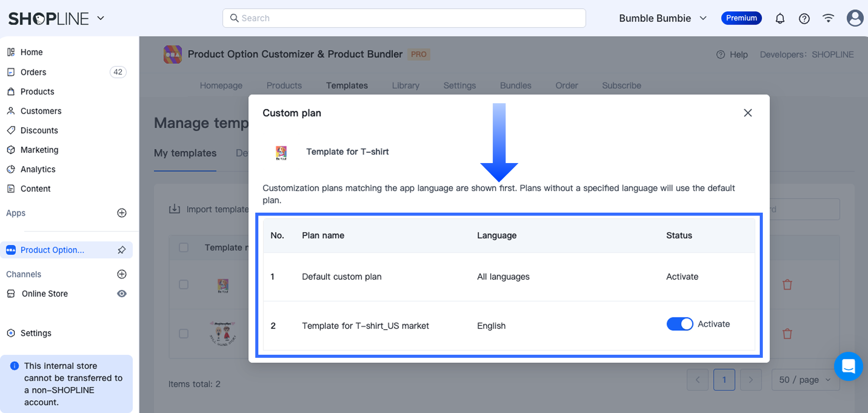Image resolution: width=868 pixels, height=413 pixels.
Task: Click the notification bell icon
Action: [780, 19]
